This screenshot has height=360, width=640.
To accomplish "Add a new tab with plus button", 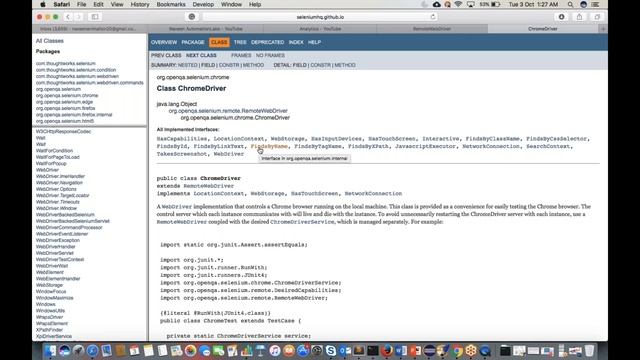I will pyautogui.click(x=603, y=29).
